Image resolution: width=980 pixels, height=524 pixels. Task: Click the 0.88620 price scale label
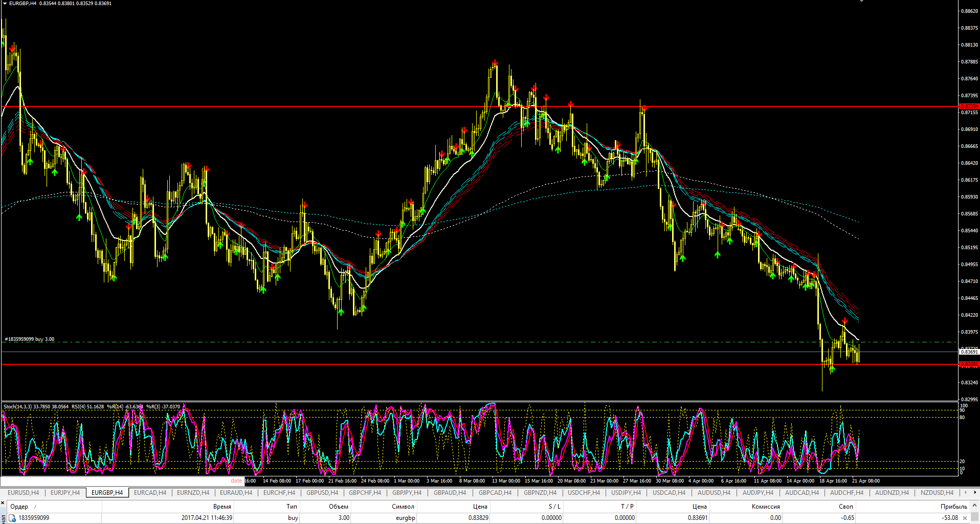[969, 11]
